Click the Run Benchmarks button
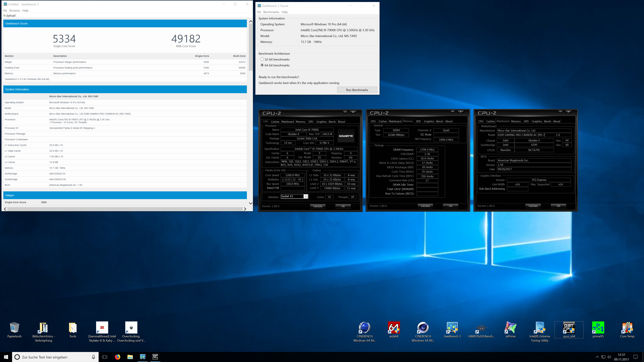 357,90
